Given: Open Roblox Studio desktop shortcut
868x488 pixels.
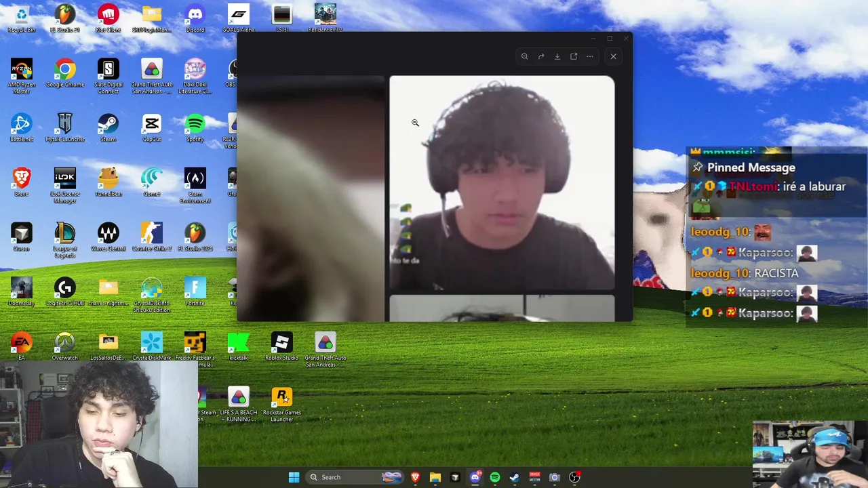Looking at the screenshot, I should point(282,346).
